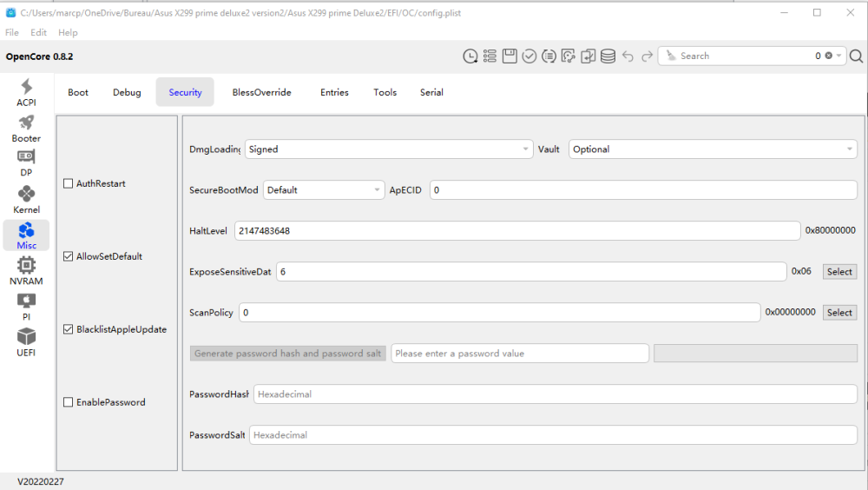Open the UEFI section
Viewport: 868px width, 490px height.
click(x=26, y=342)
